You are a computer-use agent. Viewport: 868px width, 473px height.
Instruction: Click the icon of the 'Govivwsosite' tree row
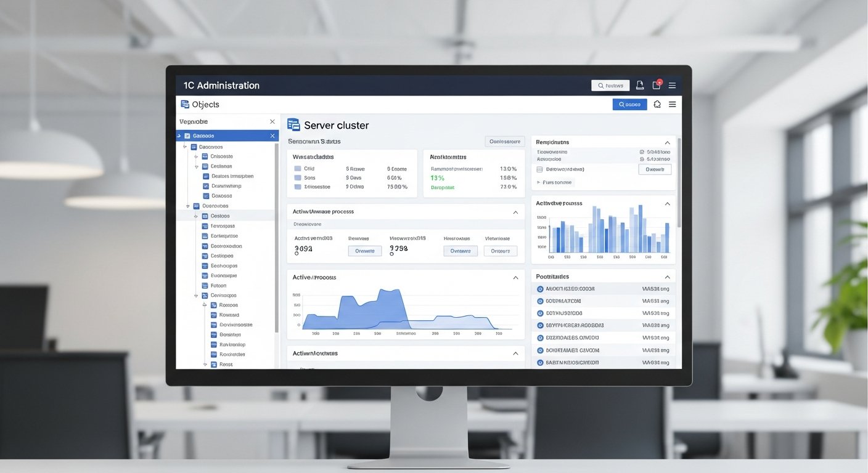214,325
